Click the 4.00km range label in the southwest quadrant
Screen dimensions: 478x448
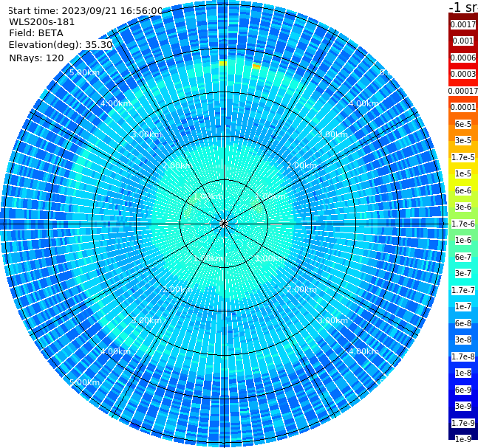[x=115, y=351]
